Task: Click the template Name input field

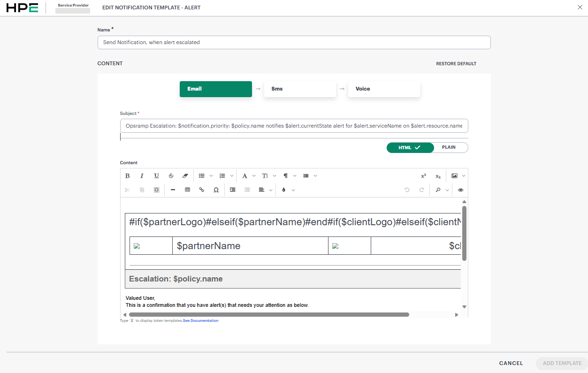Action: [x=294, y=42]
